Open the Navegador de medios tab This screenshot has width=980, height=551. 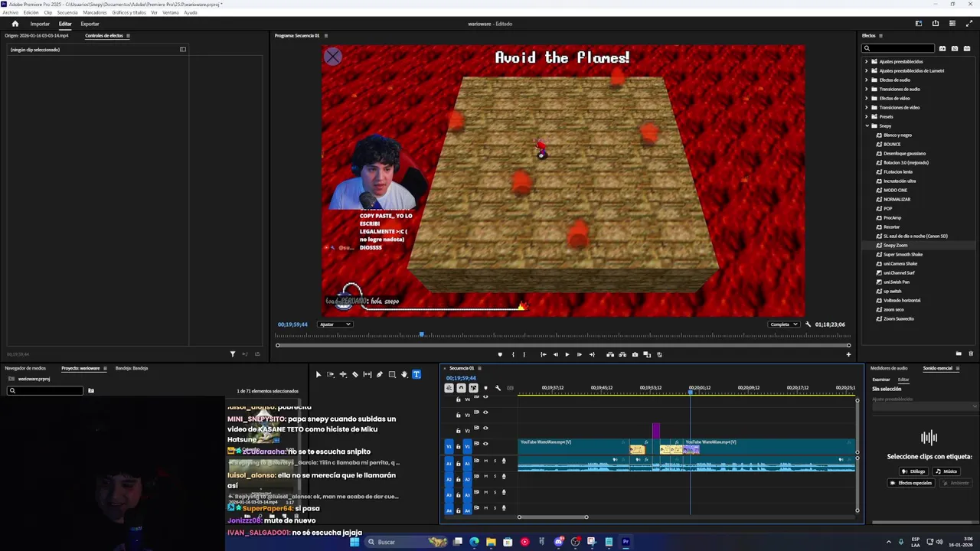(x=25, y=368)
